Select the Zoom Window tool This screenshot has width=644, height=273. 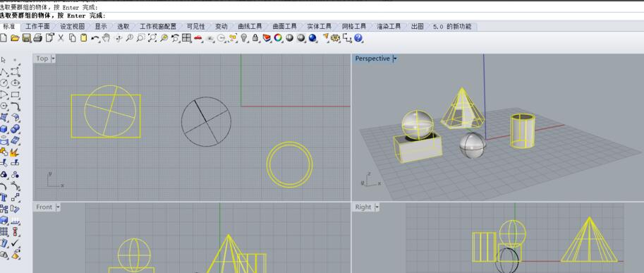coord(141,38)
